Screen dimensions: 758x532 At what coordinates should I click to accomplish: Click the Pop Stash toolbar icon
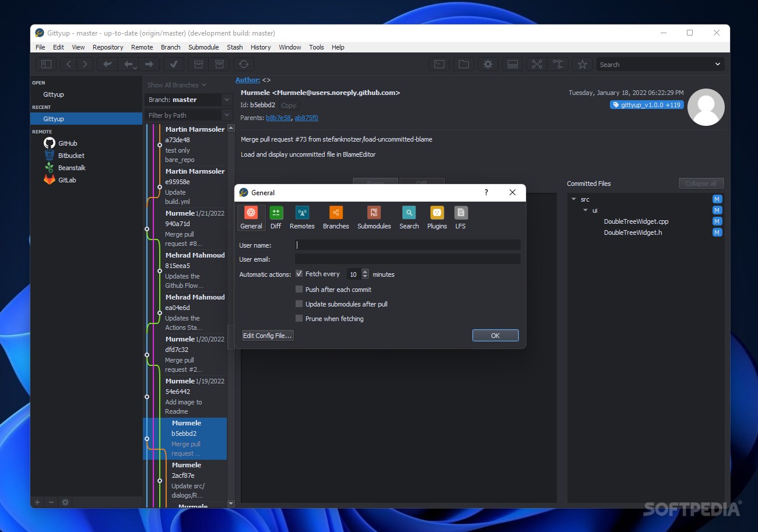[219, 64]
